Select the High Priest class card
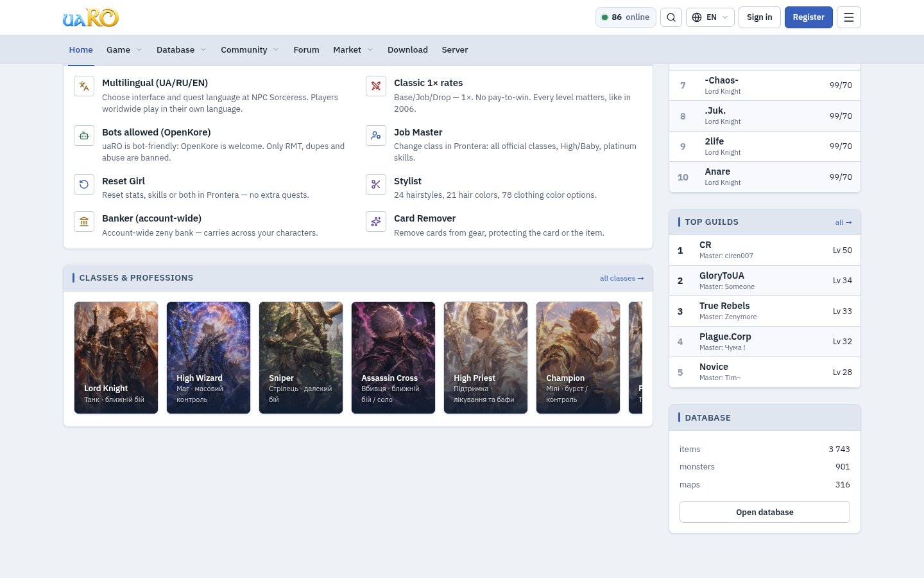 pyautogui.click(x=486, y=358)
